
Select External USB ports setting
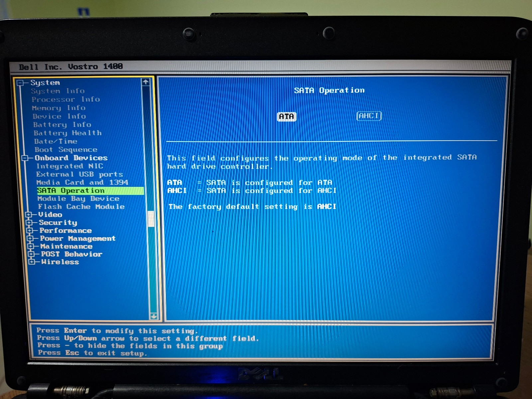click(79, 174)
